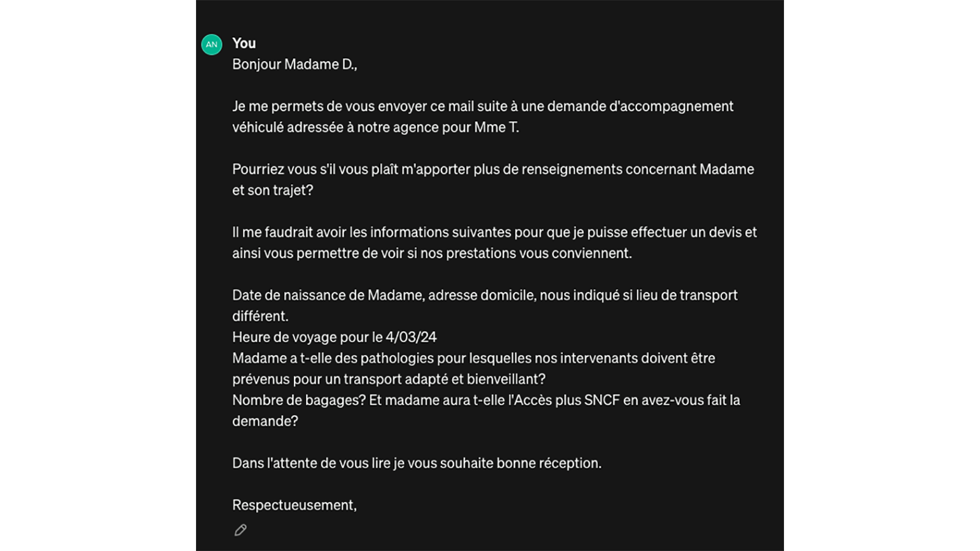Viewport: 980px width, 551px height.
Task: Click the word "différent."
Action: pos(260,317)
